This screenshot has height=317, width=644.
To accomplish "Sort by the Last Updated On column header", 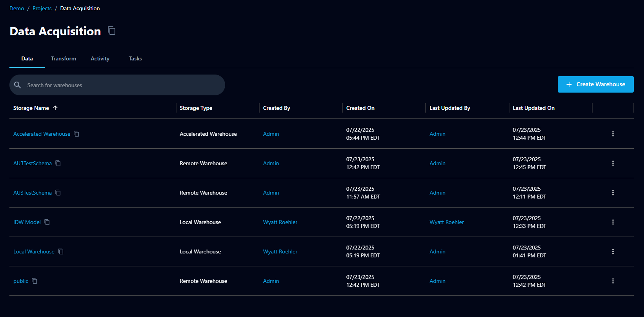I will point(534,108).
